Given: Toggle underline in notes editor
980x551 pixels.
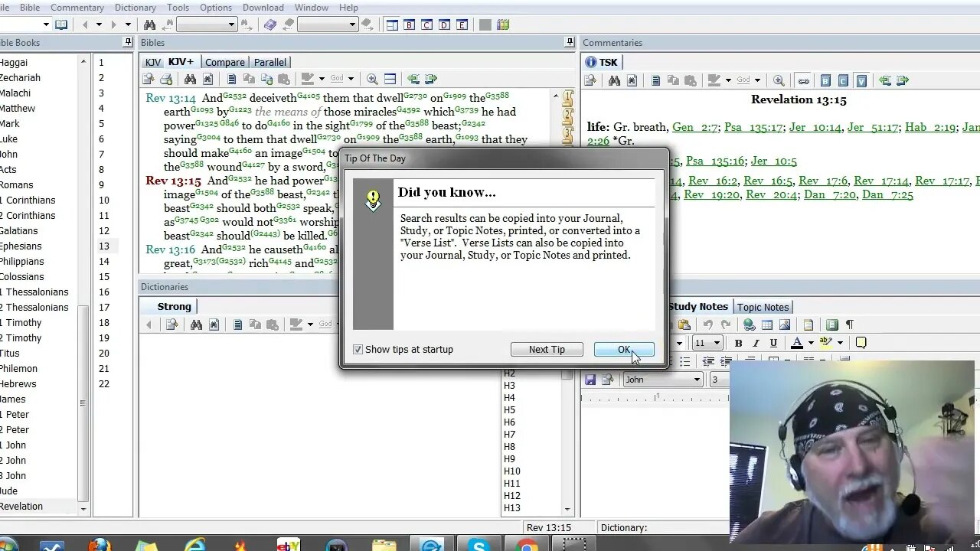Looking at the screenshot, I should point(773,343).
